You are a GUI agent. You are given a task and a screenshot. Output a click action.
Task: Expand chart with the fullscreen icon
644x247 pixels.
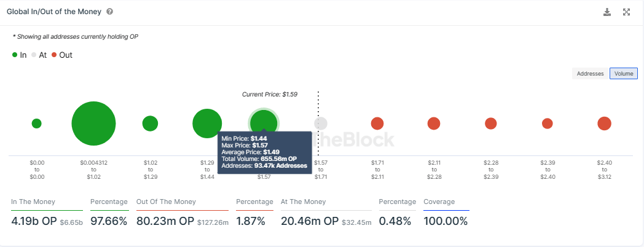coord(627,12)
